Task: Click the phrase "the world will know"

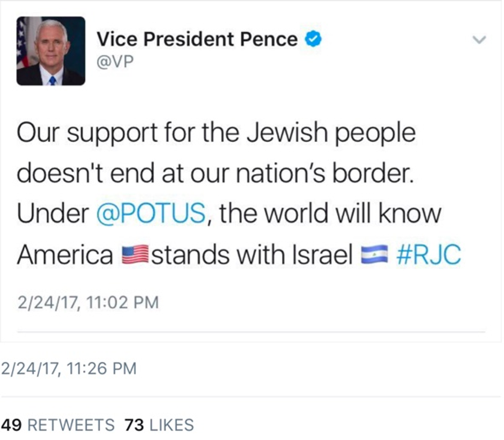Action: (x=330, y=214)
